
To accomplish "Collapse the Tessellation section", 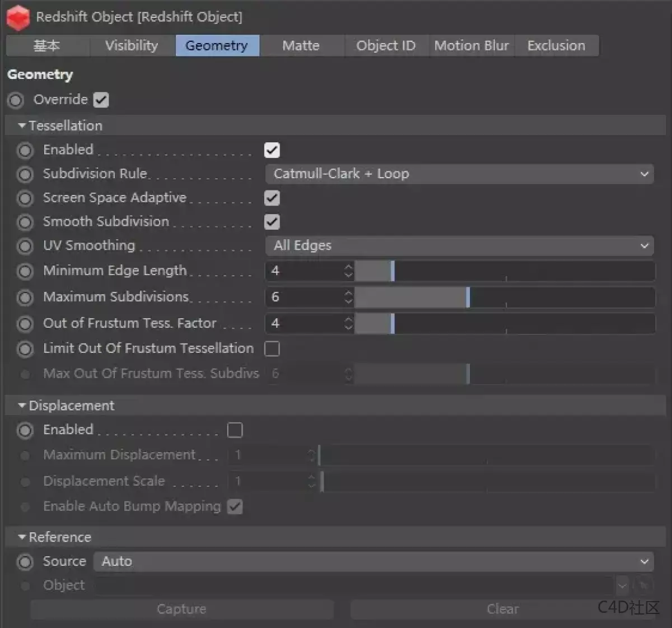I will coord(21,125).
